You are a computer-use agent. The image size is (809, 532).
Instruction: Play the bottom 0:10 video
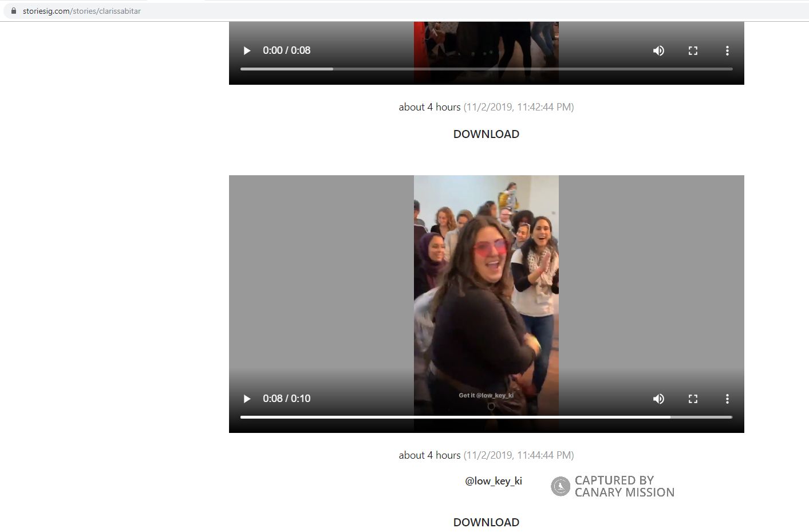point(247,399)
